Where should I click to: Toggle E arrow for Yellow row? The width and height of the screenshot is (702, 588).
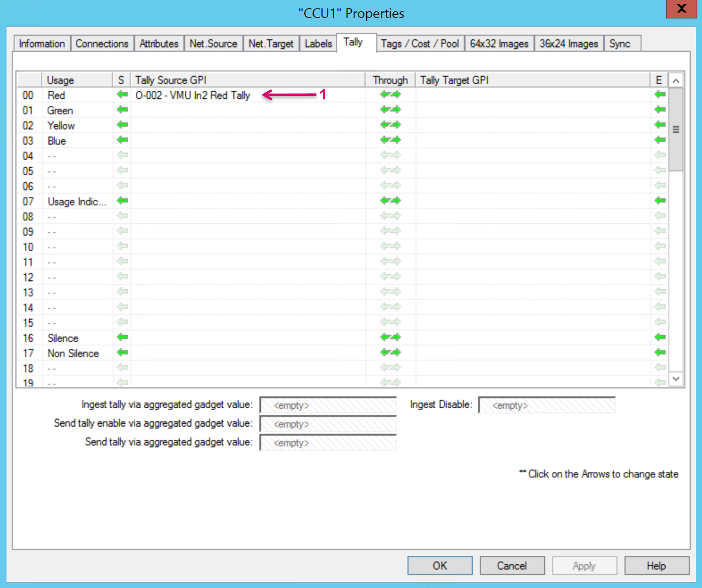(660, 125)
